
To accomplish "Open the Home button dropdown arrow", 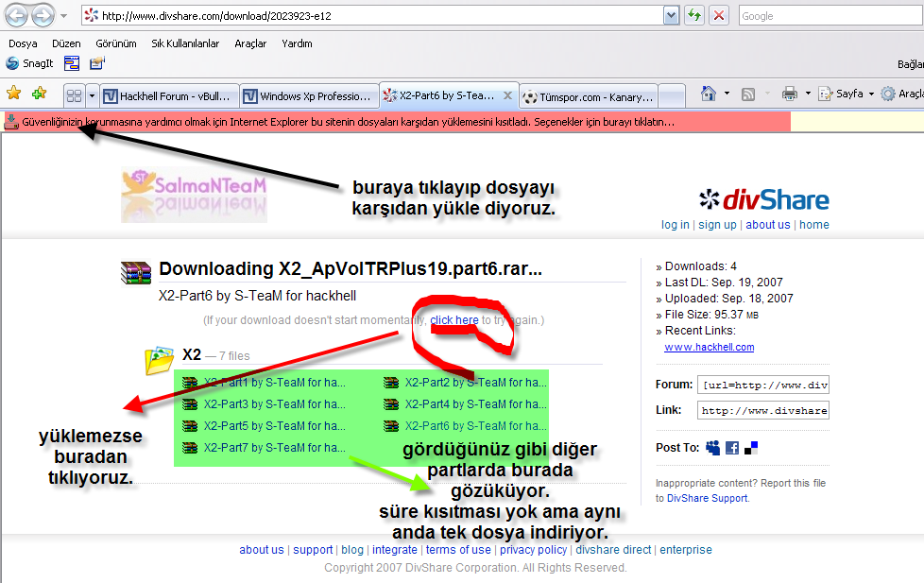I will coord(727,94).
